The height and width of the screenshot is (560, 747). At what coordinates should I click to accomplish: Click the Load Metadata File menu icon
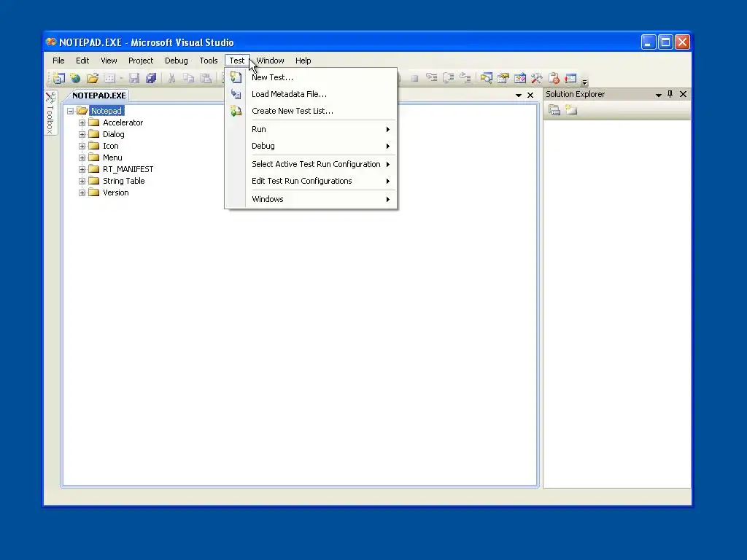point(236,94)
